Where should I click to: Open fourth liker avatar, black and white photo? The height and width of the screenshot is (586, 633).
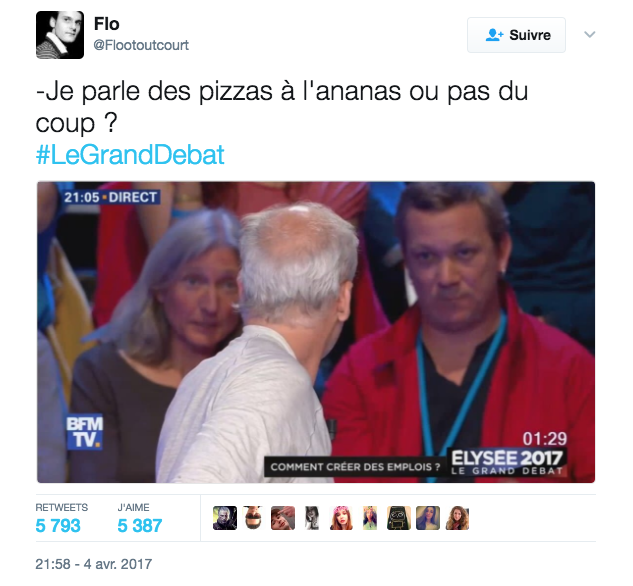[312, 518]
